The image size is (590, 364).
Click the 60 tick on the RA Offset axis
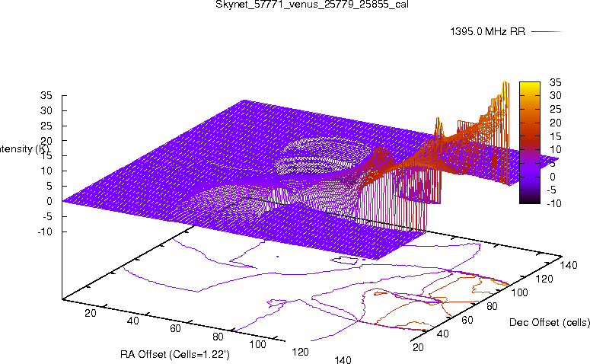(175, 329)
